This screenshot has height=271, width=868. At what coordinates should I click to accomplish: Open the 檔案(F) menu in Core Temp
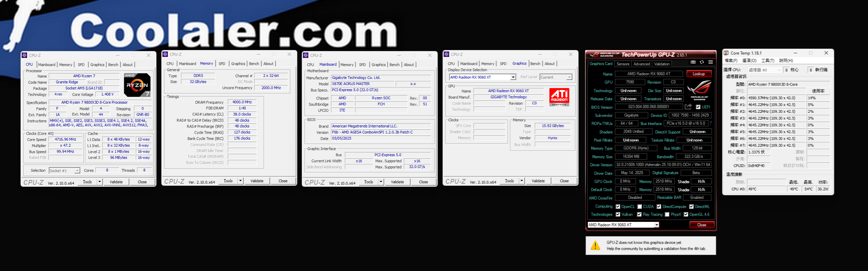[731, 61]
